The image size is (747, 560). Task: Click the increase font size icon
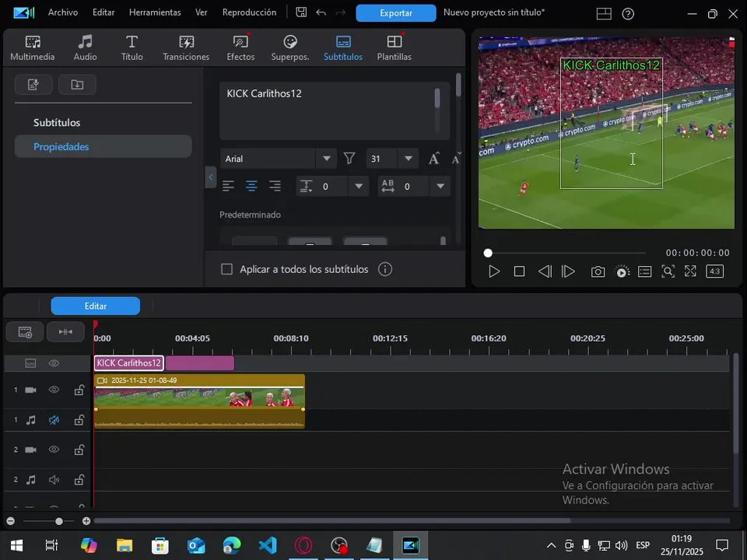point(433,159)
